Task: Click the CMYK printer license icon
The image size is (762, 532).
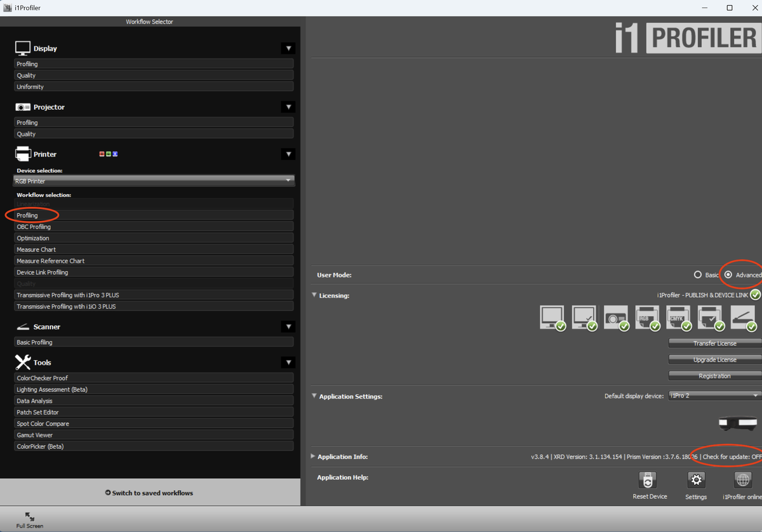Action: click(x=678, y=317)
